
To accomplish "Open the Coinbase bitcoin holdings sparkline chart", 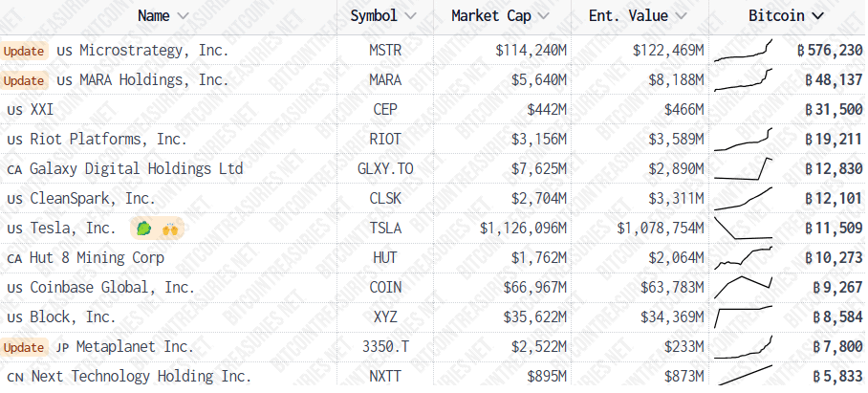I will click(743, 287).
